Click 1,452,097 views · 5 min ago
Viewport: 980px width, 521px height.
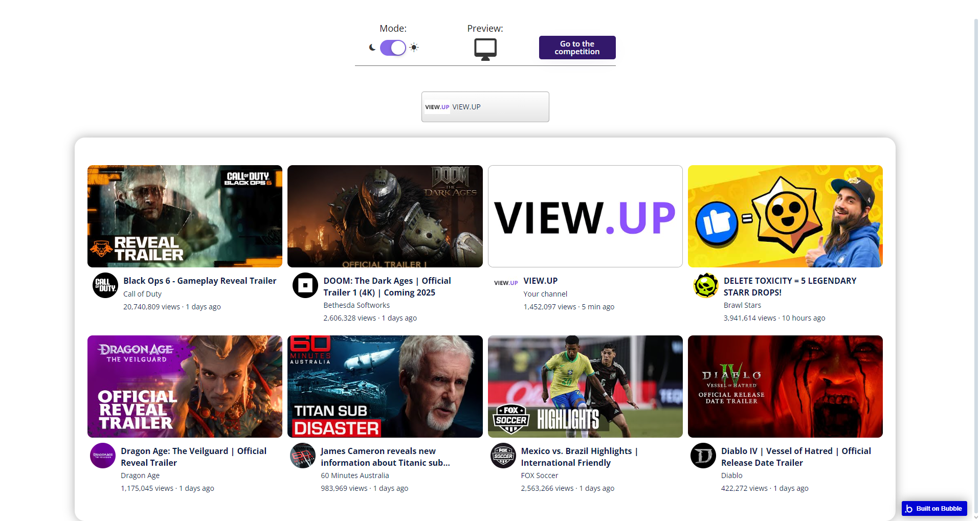pyautogui.click(x=569, y=307)
